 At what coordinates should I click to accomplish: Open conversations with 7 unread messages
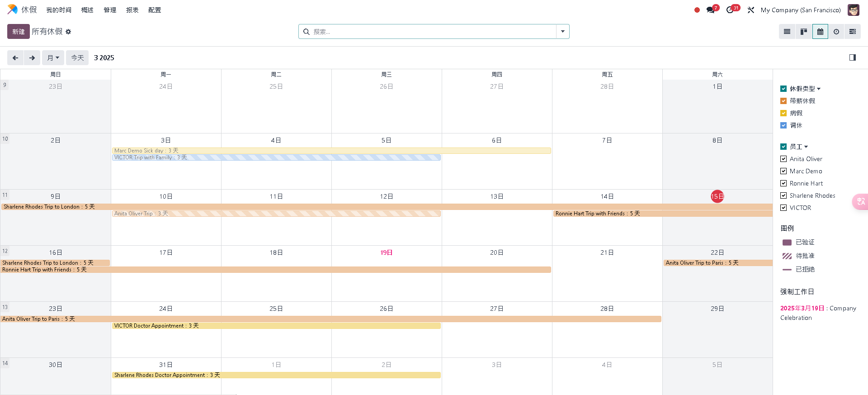point(711,10)
